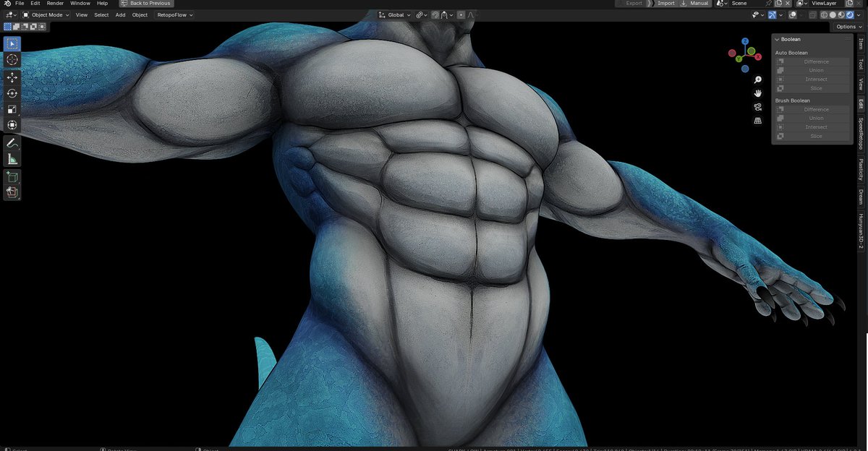Screen dimensions: 868x451
Task: Select the Move tool in the toolbar
Action: pos(12,77)
